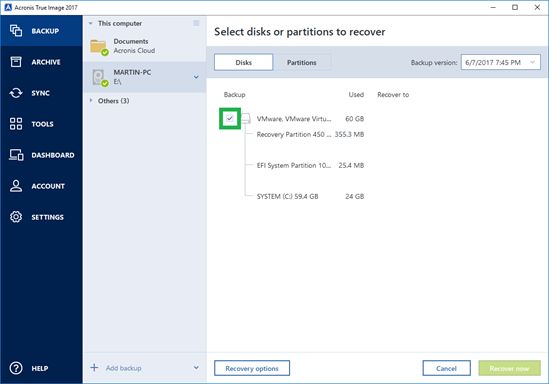Click the 25.4 MB used value
Screen dimensions: 549x384
click(351, 165)
